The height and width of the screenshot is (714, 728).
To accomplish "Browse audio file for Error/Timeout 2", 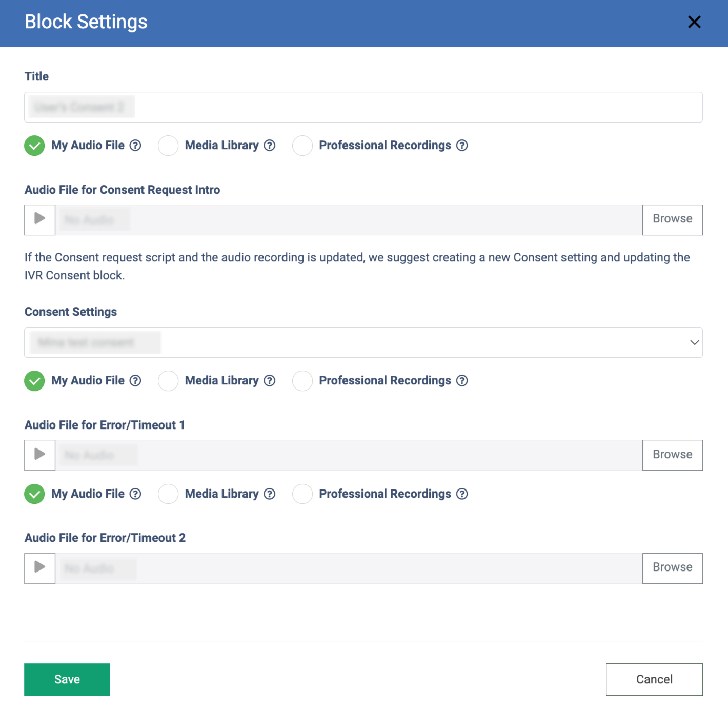I will click(672, 568).
